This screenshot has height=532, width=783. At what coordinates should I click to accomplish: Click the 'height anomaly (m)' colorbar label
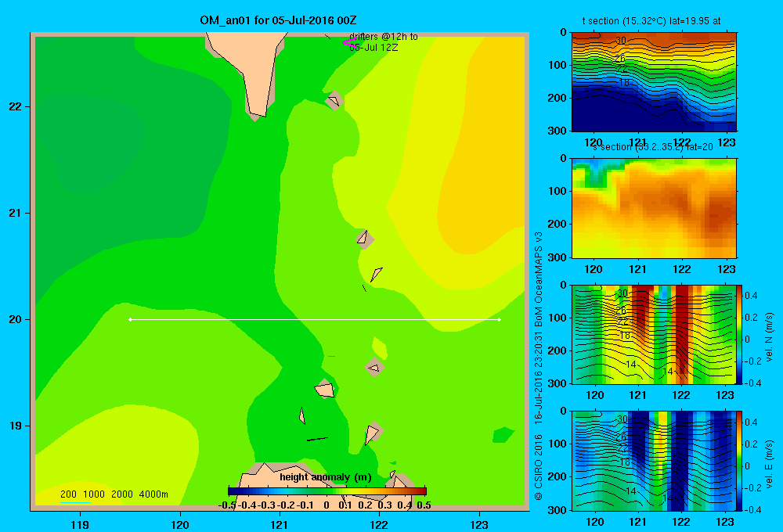[326, 477]
